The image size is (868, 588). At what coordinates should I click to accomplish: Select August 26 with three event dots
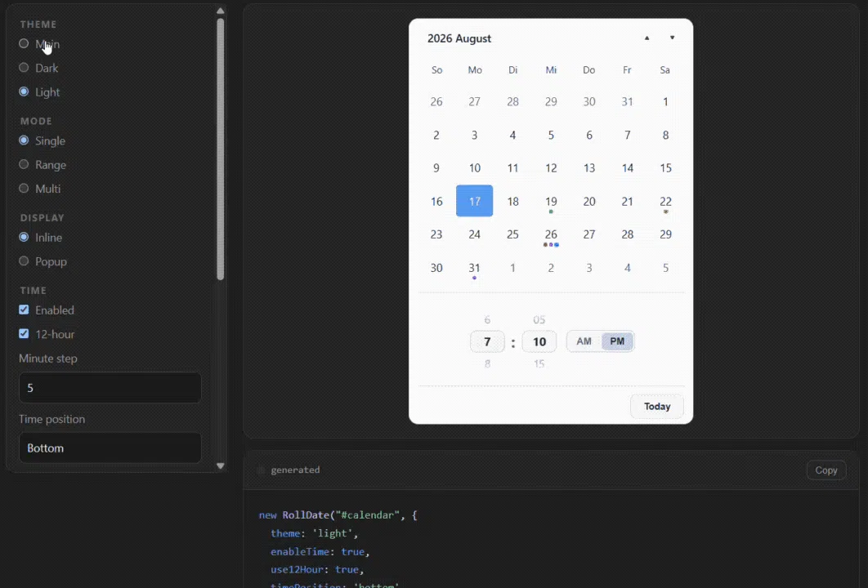click(x=551, y=234)
